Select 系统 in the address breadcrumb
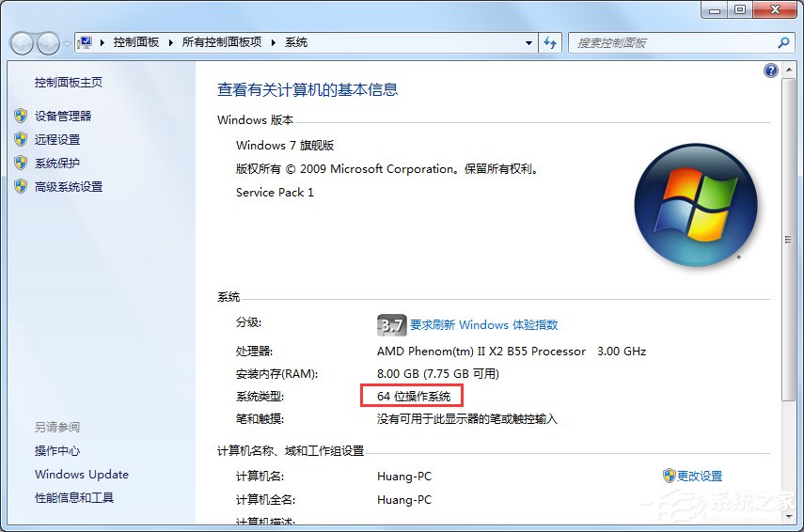 (296, 42)
